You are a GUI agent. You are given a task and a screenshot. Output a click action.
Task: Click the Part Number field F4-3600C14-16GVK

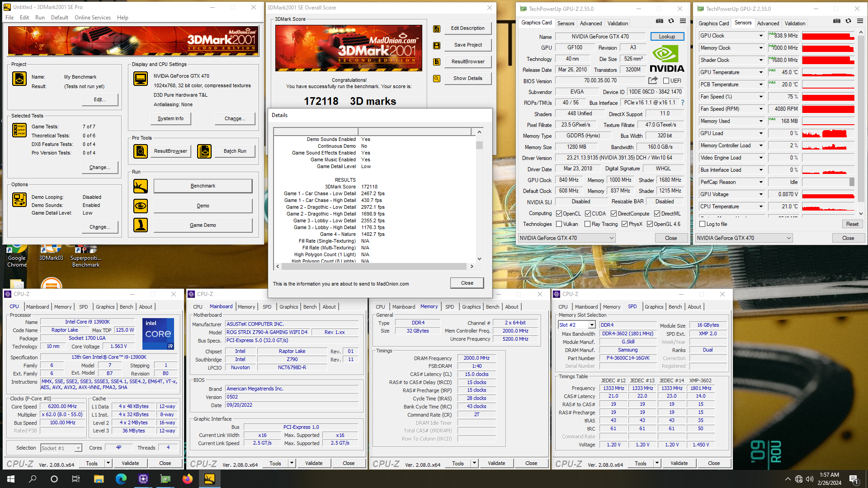(628, 358)
